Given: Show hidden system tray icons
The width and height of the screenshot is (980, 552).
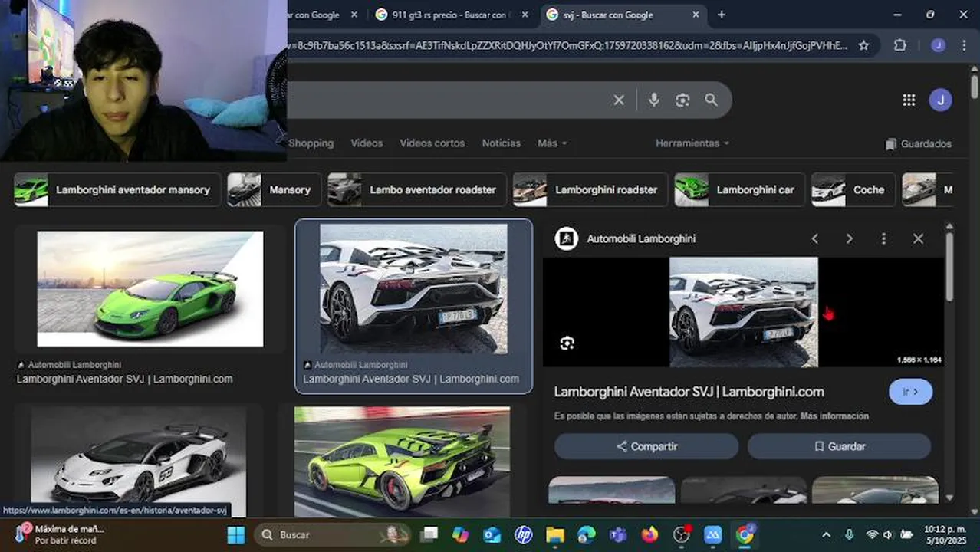Looking at the screenshot, I should coord(826,534).
